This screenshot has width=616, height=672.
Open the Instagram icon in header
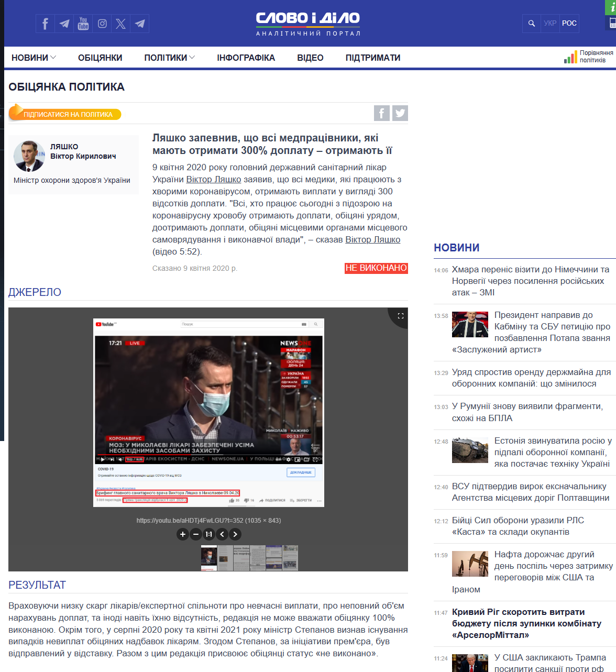tap(102, 24)
